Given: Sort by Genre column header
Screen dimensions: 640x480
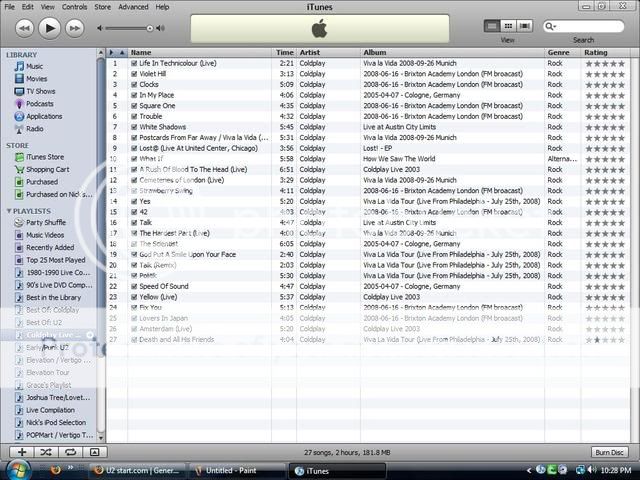Looking at the screenshot, I should point(563,53).
